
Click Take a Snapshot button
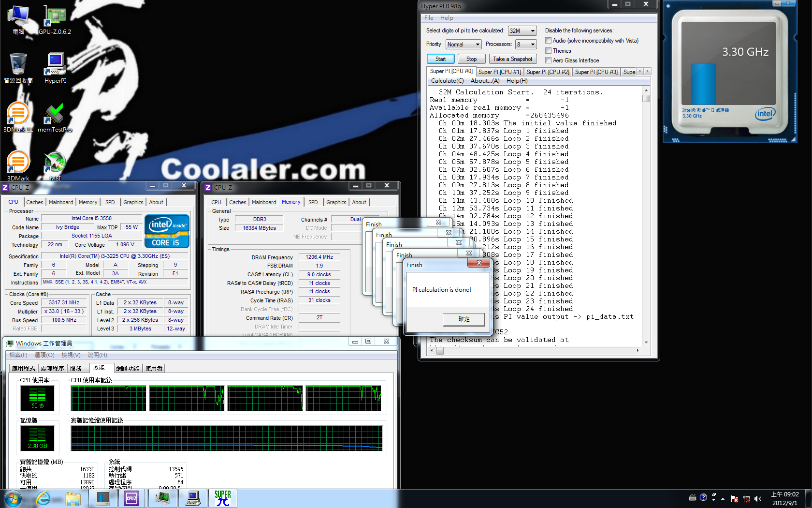513,59
